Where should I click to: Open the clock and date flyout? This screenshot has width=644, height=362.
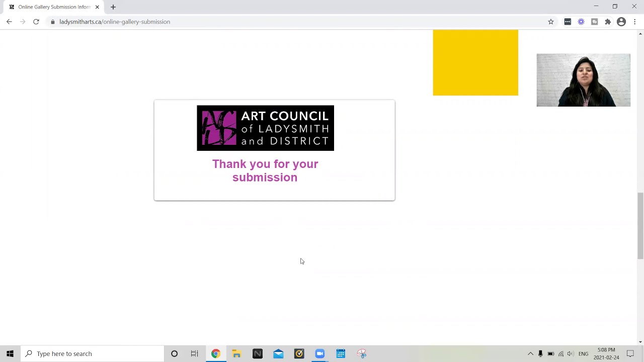(606, 353)
